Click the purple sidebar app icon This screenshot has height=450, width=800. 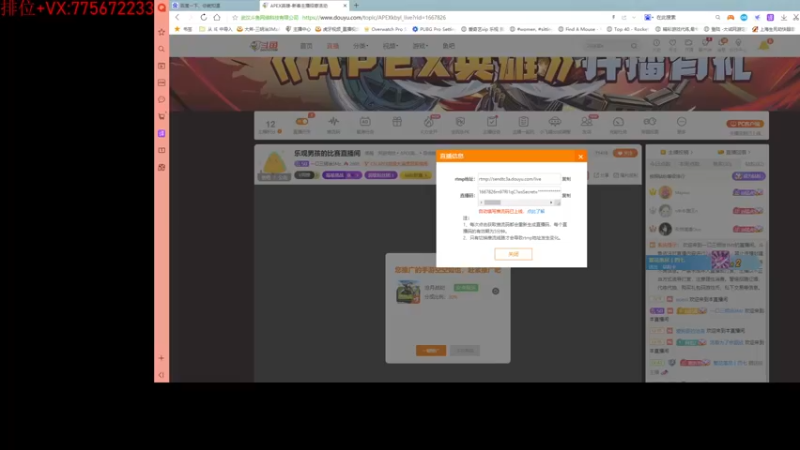point(161,133)
